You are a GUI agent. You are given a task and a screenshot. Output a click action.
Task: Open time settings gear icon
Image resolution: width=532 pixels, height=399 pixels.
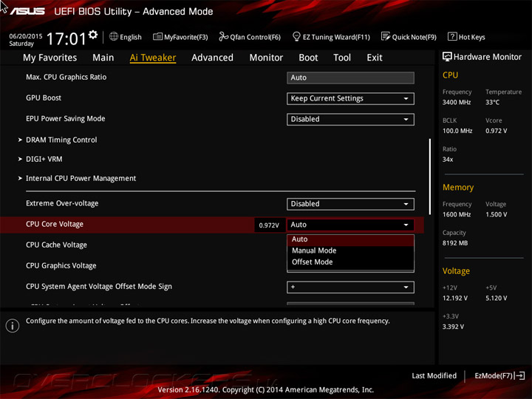point(93,34)
